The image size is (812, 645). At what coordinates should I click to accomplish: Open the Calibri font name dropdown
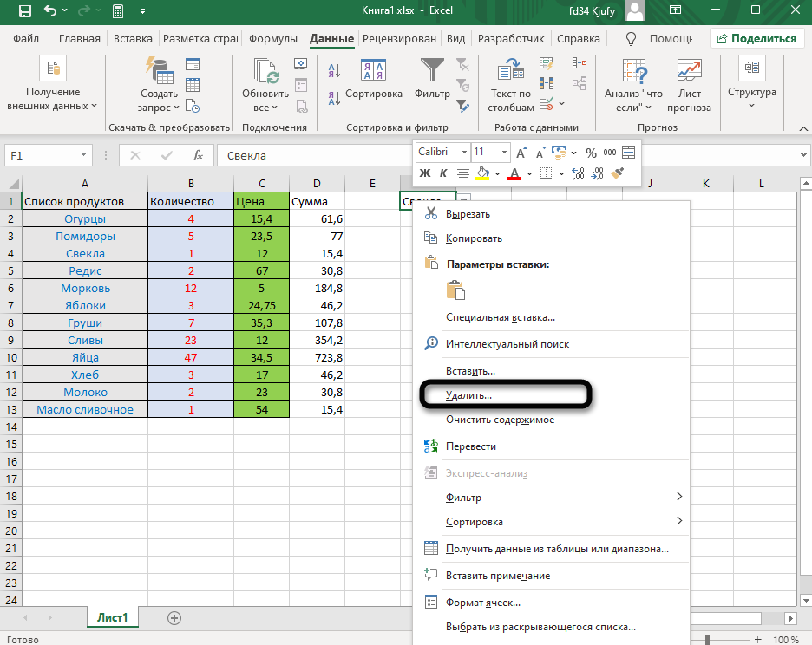coord(442,152)
